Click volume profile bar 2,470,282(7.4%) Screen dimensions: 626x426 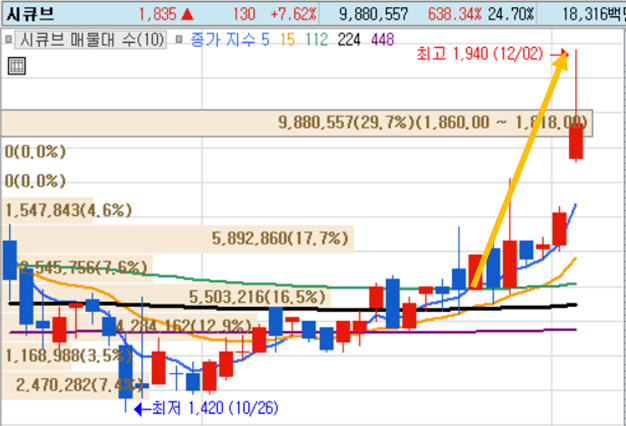[x=75, y=385]
